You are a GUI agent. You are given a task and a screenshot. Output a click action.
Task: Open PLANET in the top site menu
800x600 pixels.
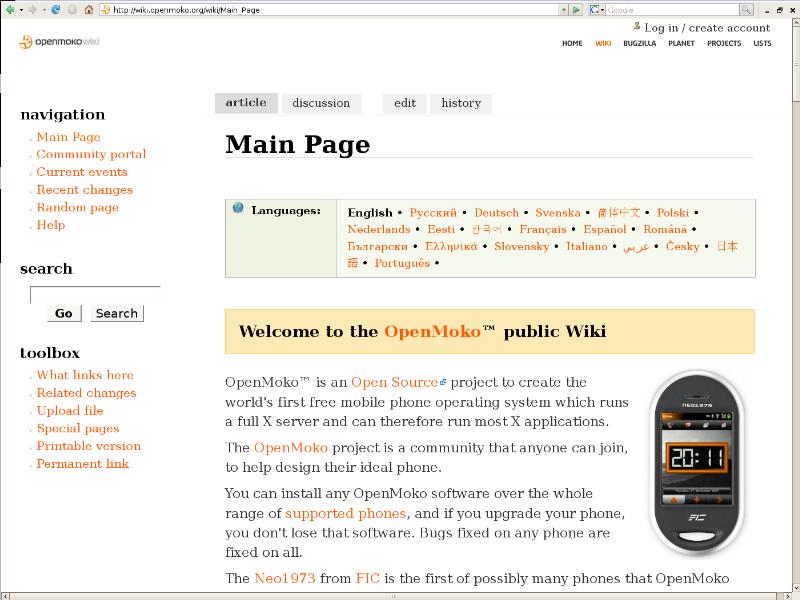pos(681,43)
